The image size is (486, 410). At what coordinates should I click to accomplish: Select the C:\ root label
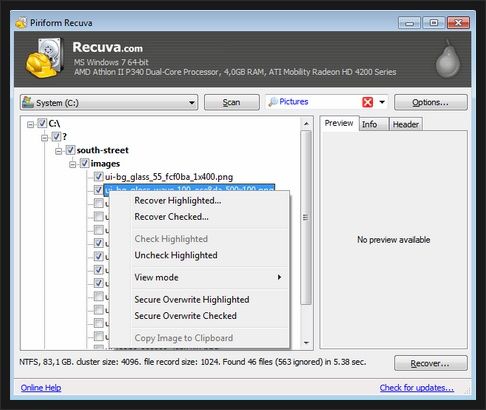pyautogui.click(x=54, y=124)
